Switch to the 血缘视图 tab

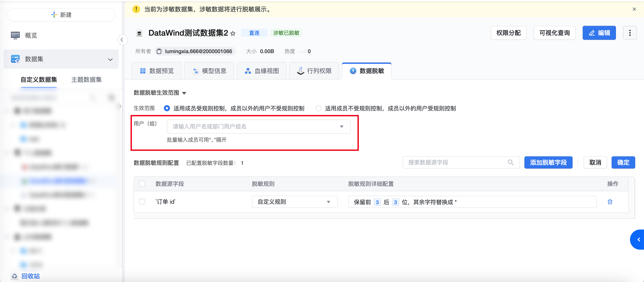[262, 71]
